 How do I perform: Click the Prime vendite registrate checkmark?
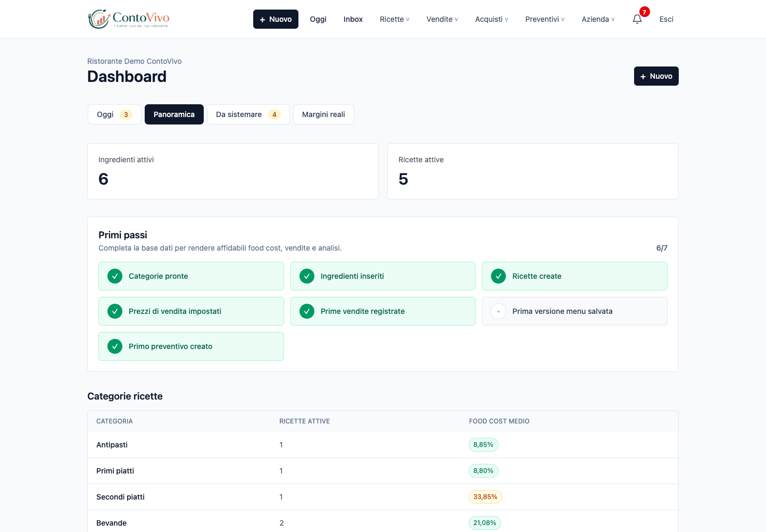(x=307, y=311)
